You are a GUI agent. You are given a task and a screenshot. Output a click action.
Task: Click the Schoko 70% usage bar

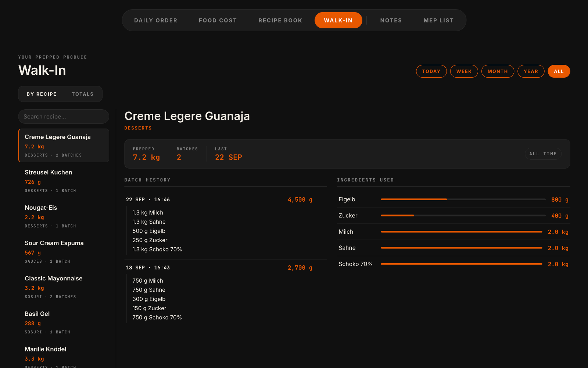click(x=462, y=264)
